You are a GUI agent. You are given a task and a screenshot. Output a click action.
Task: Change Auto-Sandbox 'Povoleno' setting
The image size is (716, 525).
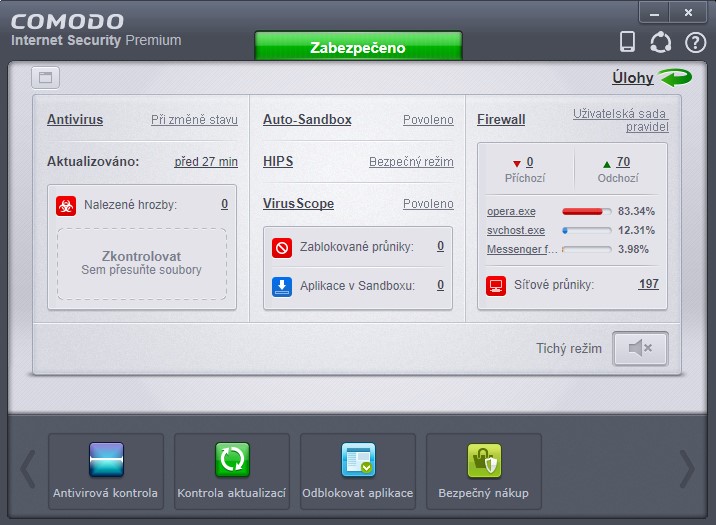(428, 120)
